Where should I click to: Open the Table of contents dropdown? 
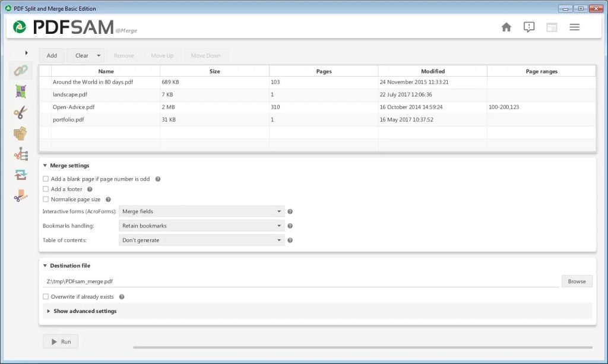tap(202, 240)
